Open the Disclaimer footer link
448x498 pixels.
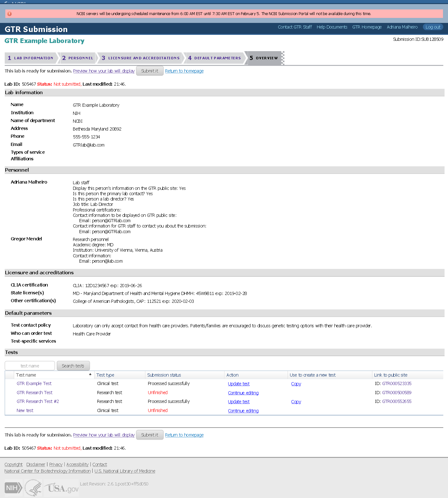point(36,464)
